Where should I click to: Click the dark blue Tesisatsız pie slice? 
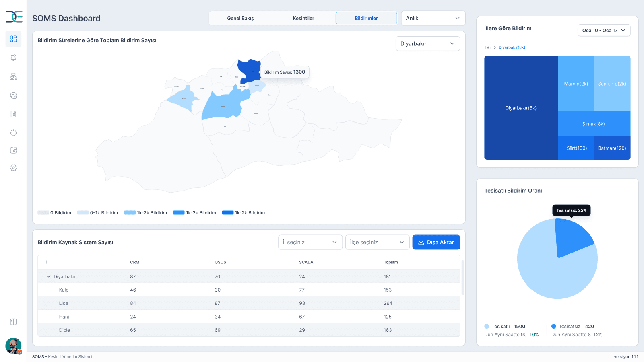[572, 237]
